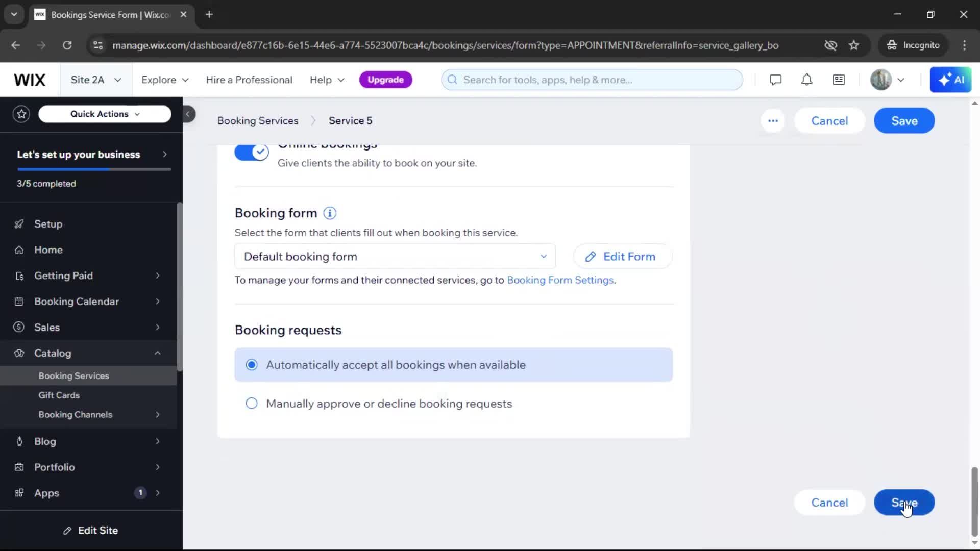
Task: Open the news feed icon in header
Action: pos(839,80)
